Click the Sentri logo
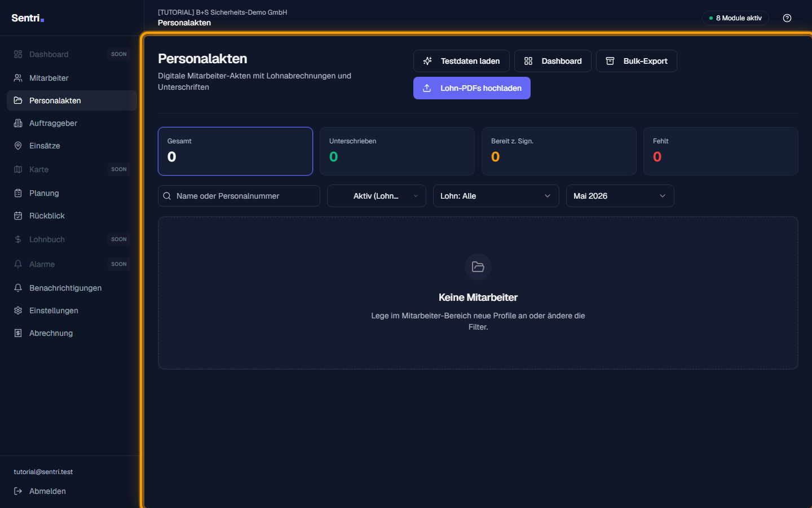812x508 pixels. (28, 18)
